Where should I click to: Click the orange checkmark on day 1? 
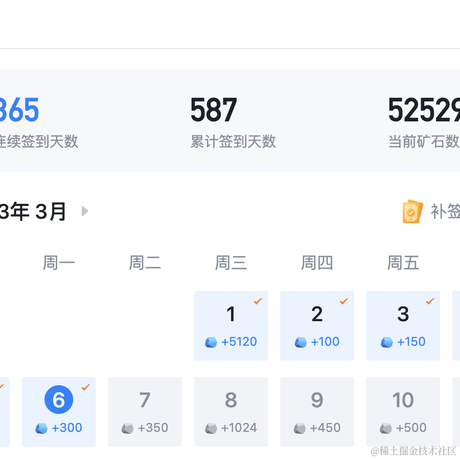coord(258,301)
